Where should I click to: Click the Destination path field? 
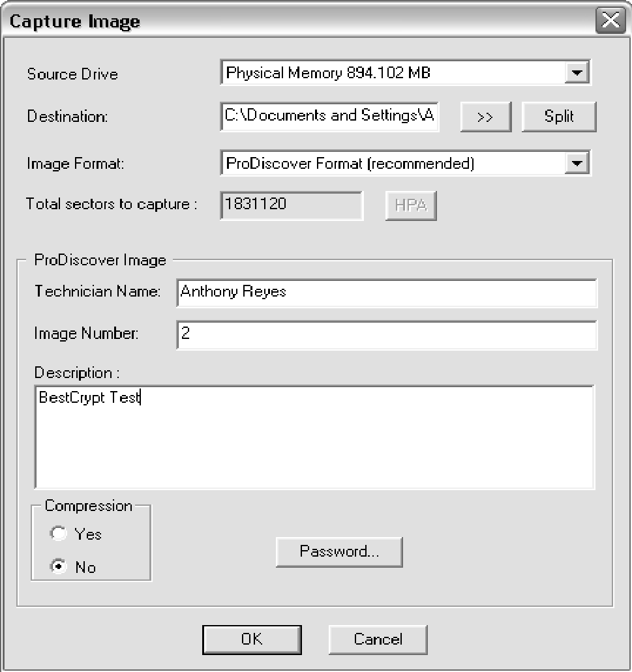click(x=329, y=116)
